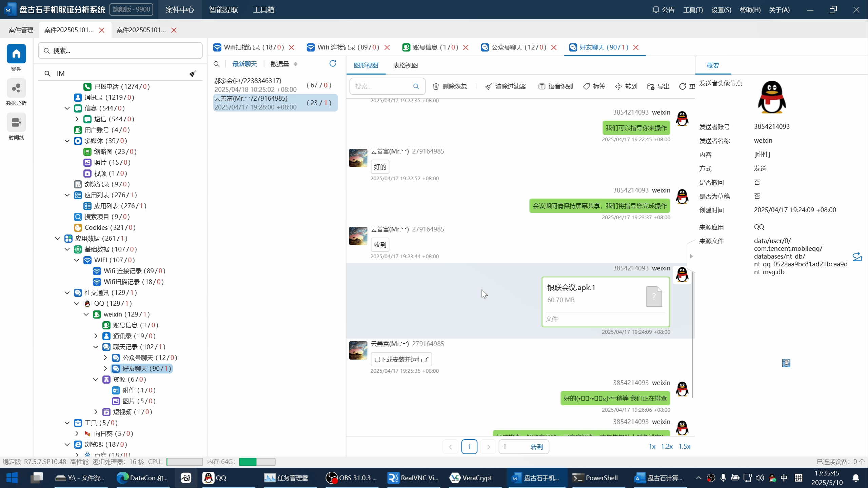
Task: Expand the 向日葵 tool node
Action: pos(77,433)
